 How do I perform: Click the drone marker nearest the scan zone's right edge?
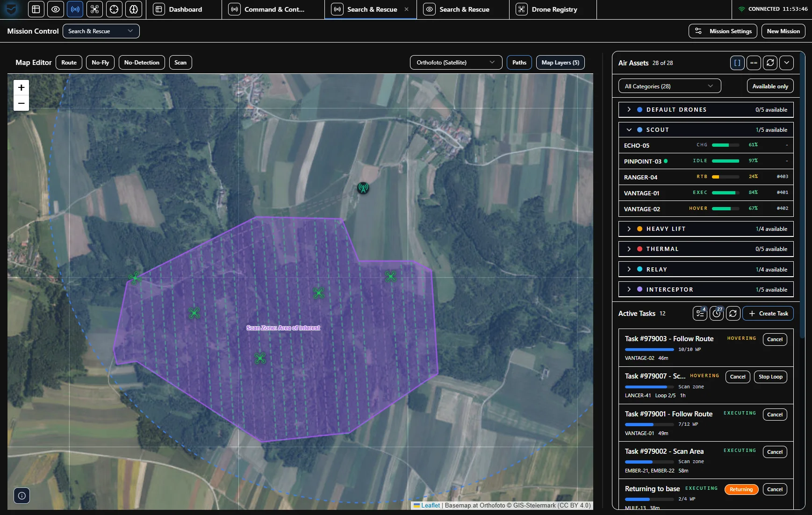tap(390, 276)
